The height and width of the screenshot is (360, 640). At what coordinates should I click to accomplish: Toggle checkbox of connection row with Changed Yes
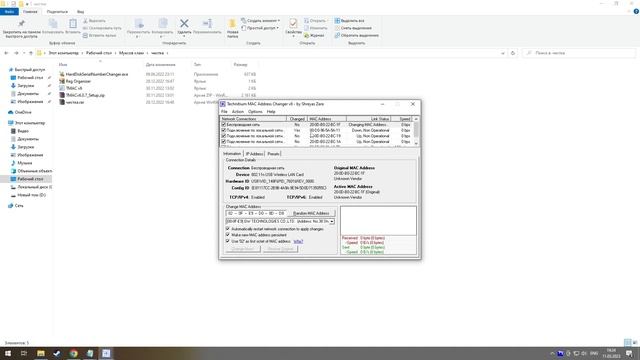(x=223, y=130)
